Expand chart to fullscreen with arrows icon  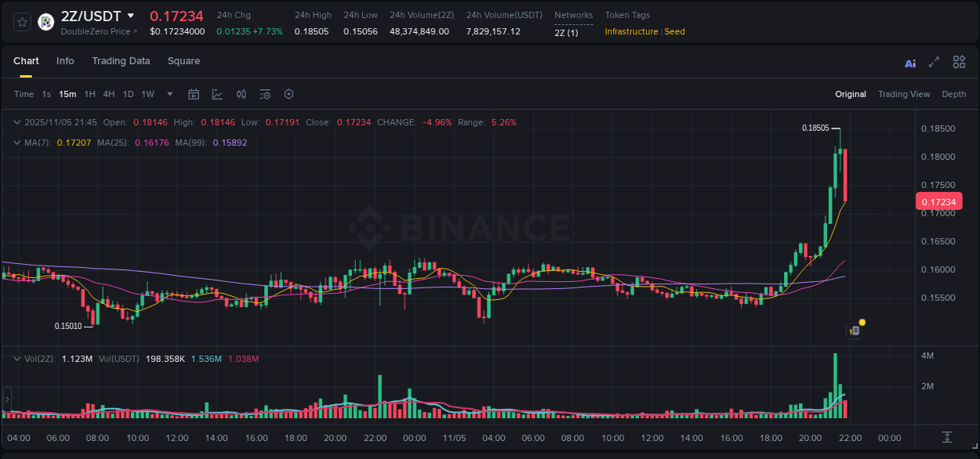click(934, 62)
